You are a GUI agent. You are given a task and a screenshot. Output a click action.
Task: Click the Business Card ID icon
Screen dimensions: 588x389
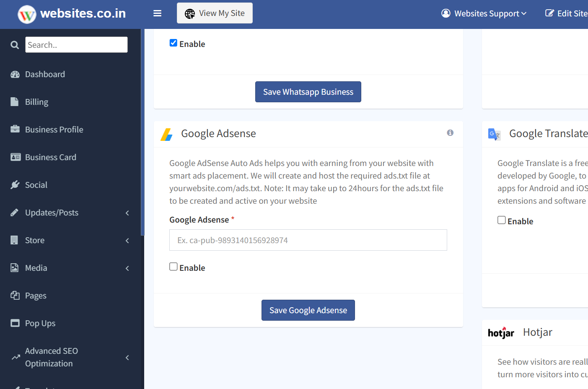pos(16,157)
